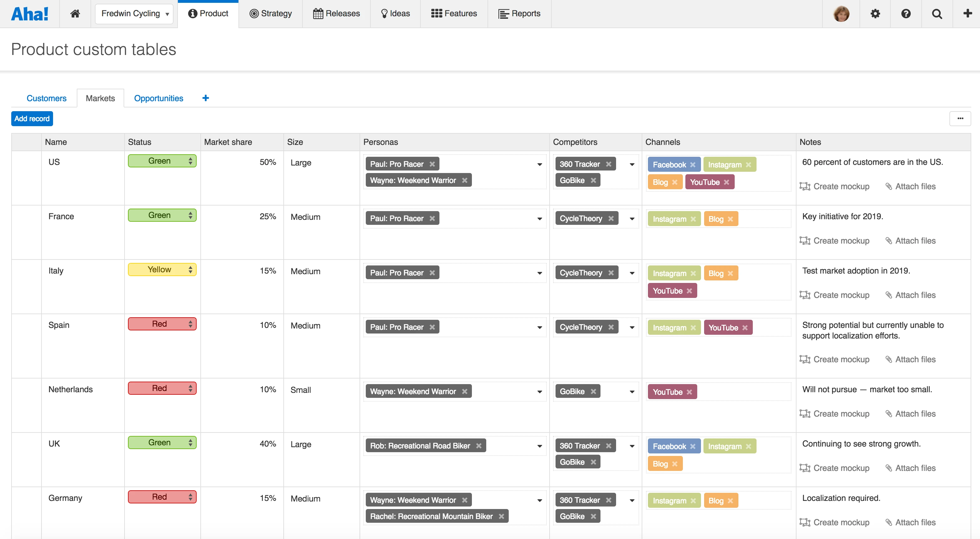Click the help question mark icon
Image resolution: width=980 pixels, height=539 pixels.
point(906,14)
